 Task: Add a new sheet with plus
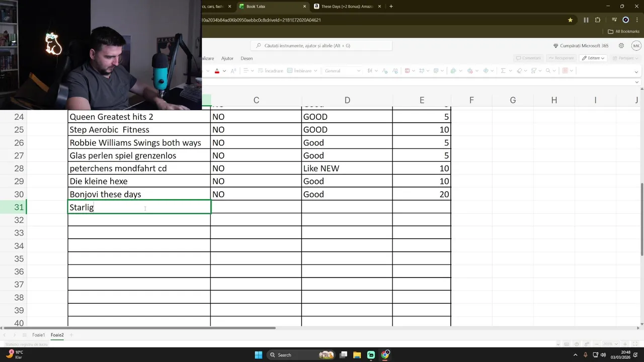point(71,335)
